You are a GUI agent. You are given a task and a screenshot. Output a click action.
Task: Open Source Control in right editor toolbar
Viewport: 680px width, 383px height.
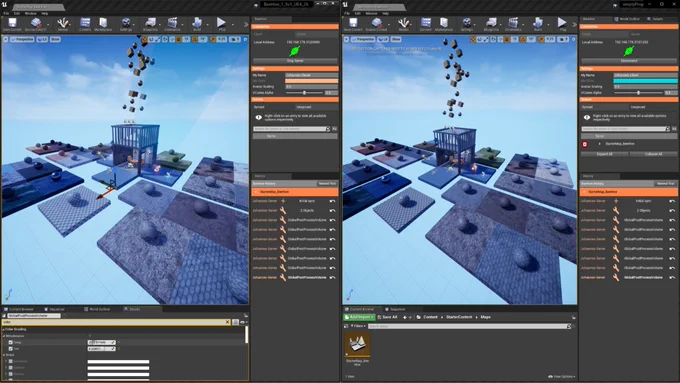[x=376, y=24]
